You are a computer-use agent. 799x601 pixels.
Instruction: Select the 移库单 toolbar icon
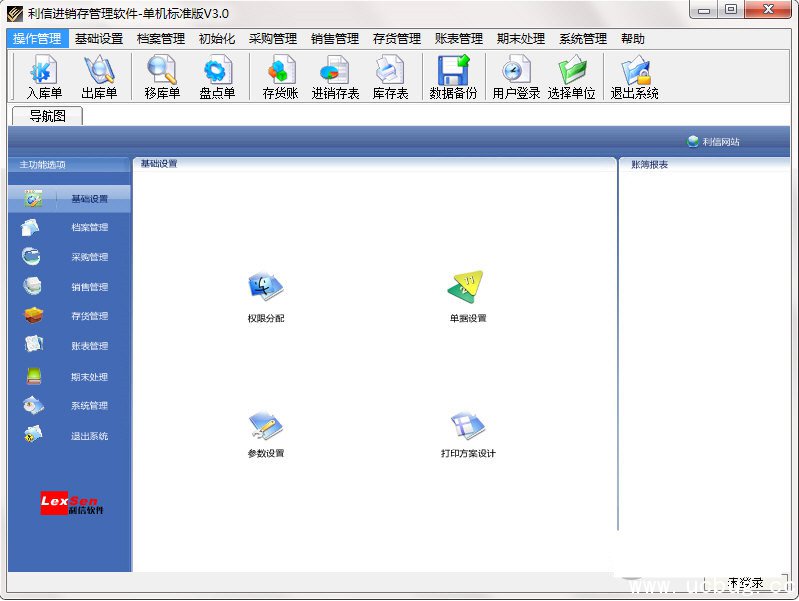point(161,77)
